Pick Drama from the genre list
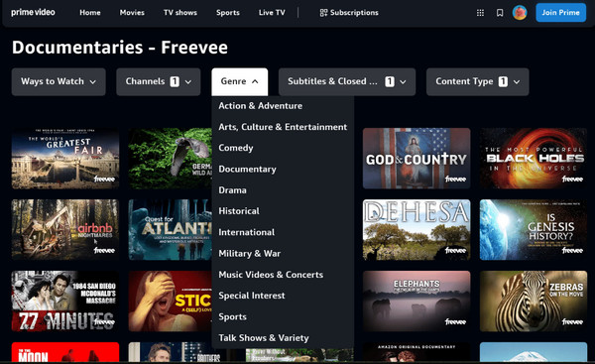 click(232, 190)
